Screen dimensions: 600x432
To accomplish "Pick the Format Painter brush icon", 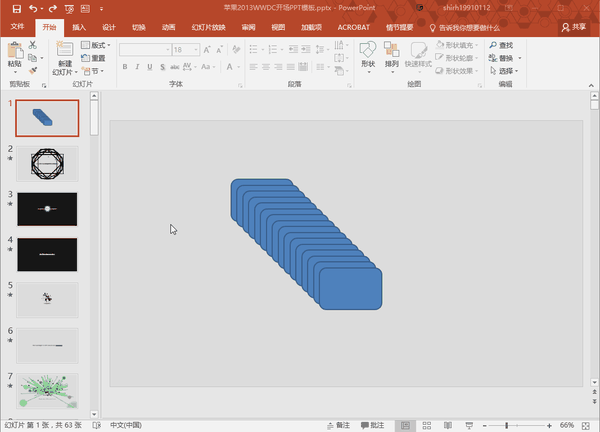I will pos(33,71).
